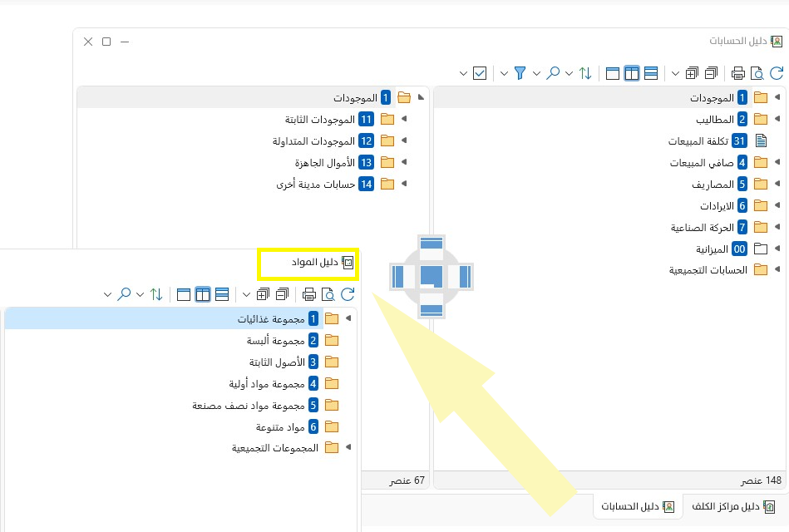This screenshot has width=789, height=532.
Task: Click the sort arrows in دليل الحسابات toolbar
Action: (x=585, y=73)
